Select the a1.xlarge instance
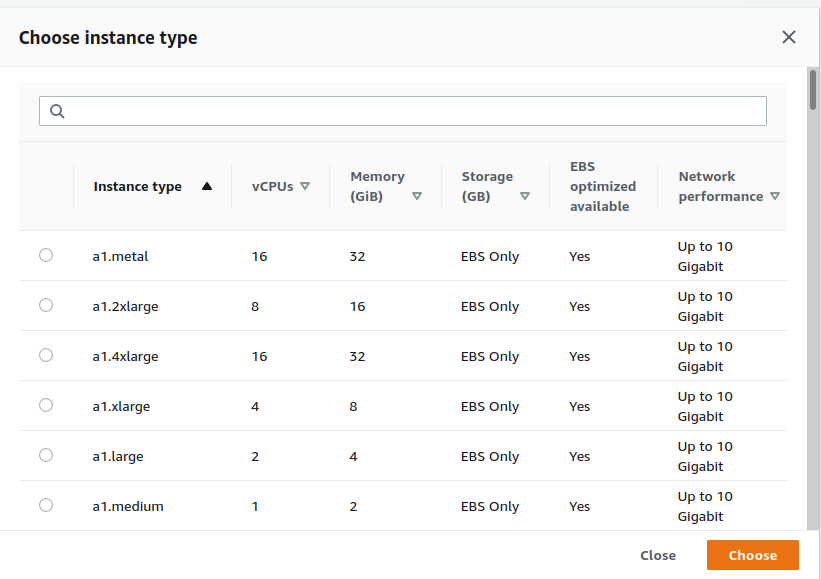Viewport: 821px width, 579px height. pos(45,405)
